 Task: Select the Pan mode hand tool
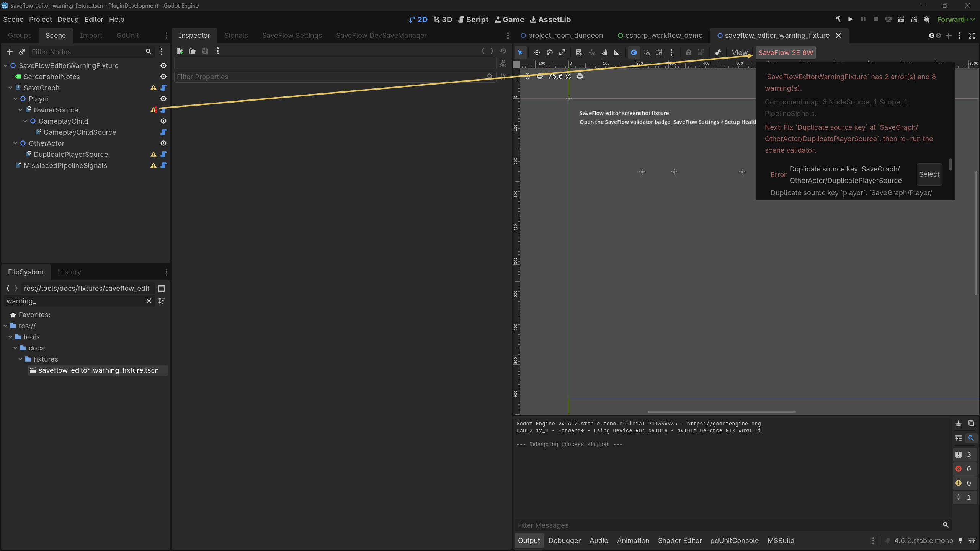point(604,53)
